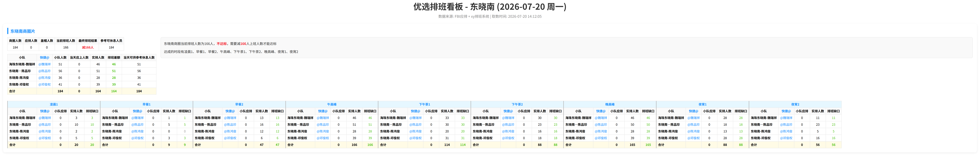Click @魏瑞祥 link in the 早餐2 table
The width and height of the screenshot is (980, 156).
[x=230, y=118]
